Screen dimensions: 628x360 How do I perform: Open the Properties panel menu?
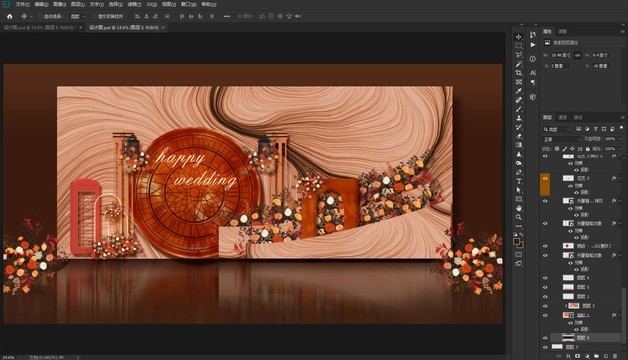(622, 31)
